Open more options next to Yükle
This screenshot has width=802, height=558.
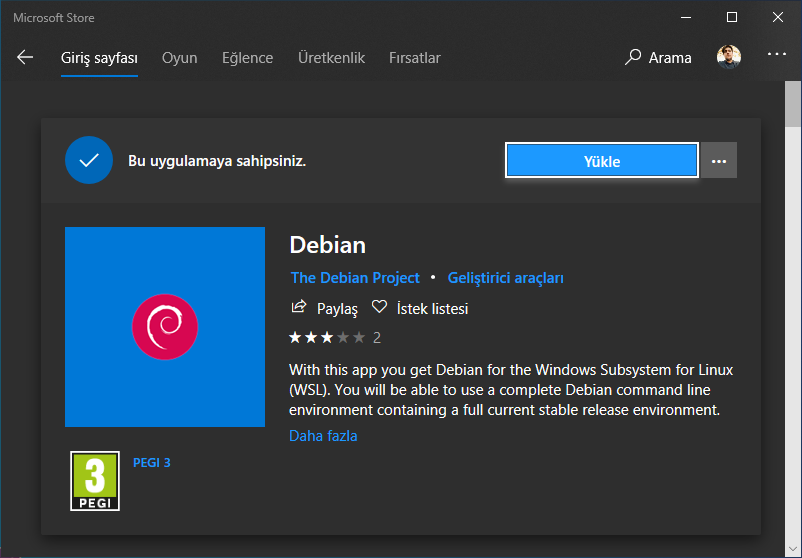click(x=719, y=161)
